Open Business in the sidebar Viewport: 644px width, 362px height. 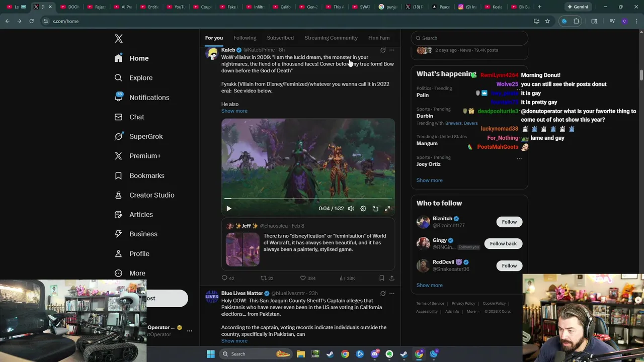click(136, 234)
